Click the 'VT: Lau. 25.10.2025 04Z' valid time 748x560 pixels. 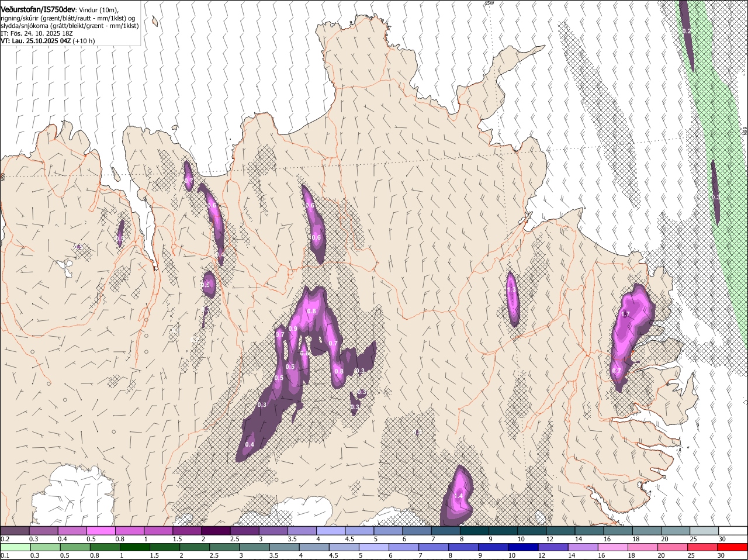point(36,42)
